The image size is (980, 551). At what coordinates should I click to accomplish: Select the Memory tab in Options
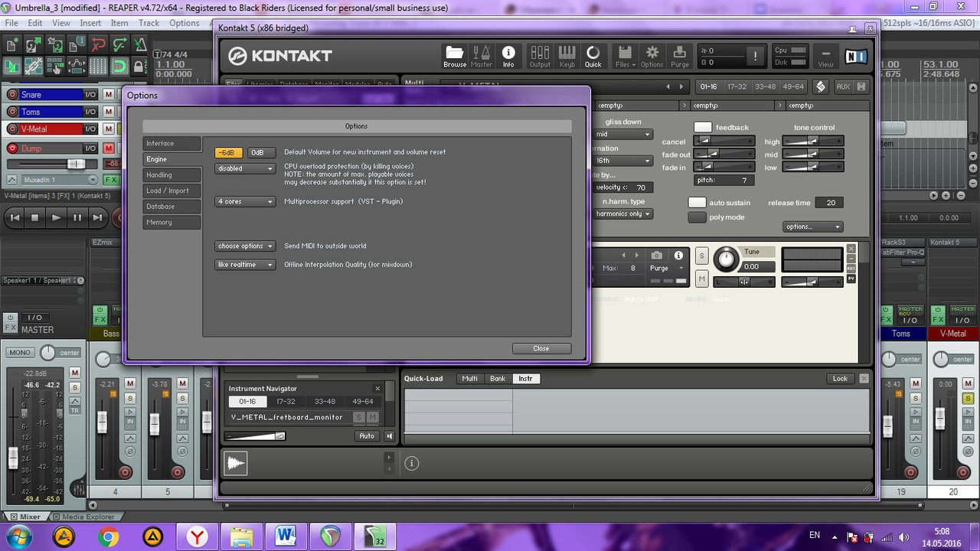[171, 222]
